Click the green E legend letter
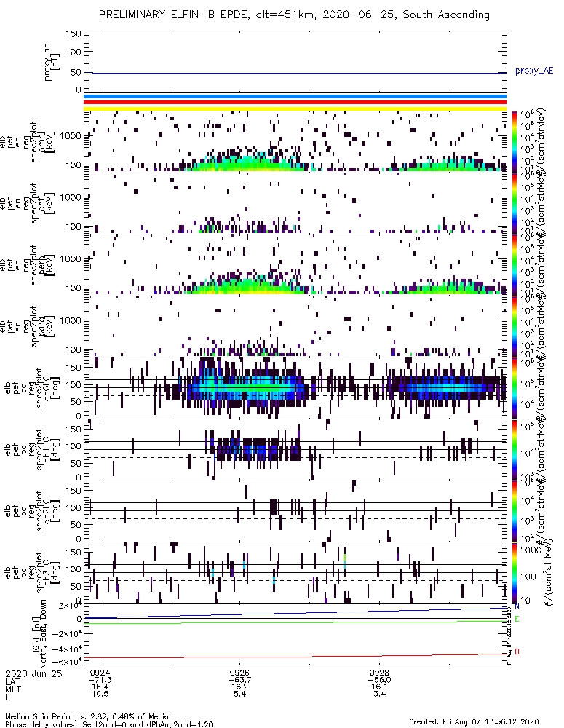 click(x=517, y=619)
